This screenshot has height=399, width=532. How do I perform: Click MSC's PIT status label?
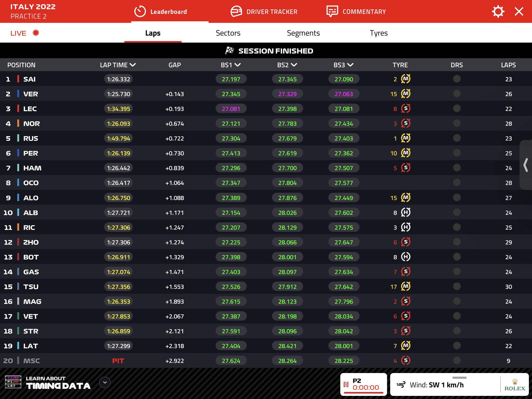[118, 361]
